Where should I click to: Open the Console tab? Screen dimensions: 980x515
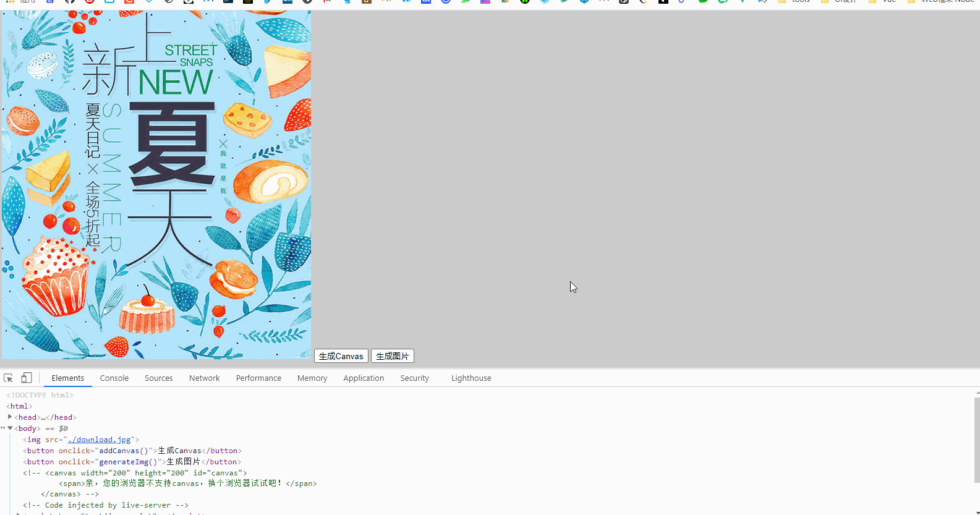click(114, 378)
